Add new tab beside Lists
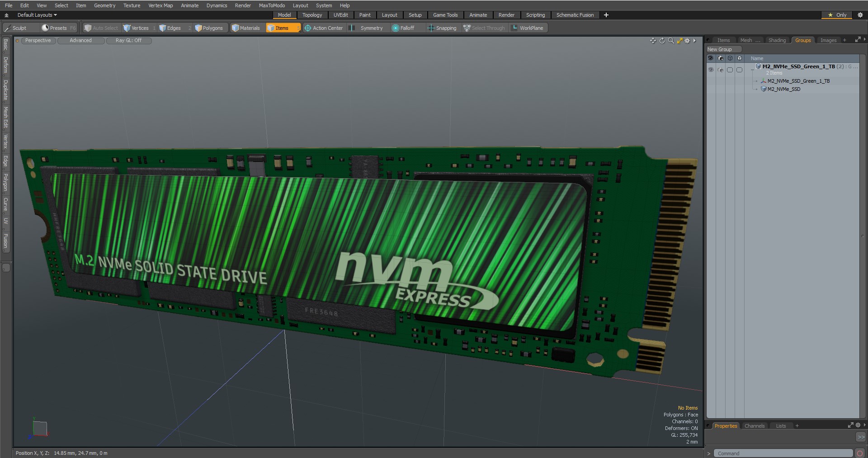This screenshot has width=868, height=458. (797, 426)
